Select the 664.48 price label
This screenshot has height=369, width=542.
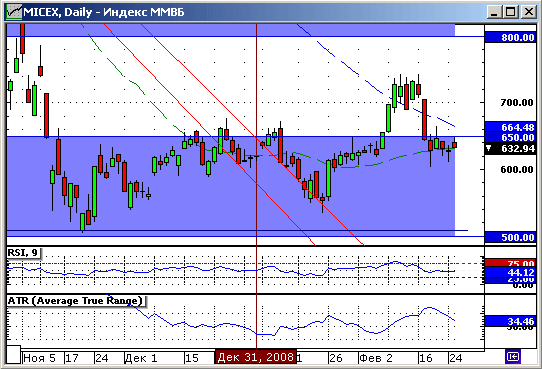coord(510,127)
